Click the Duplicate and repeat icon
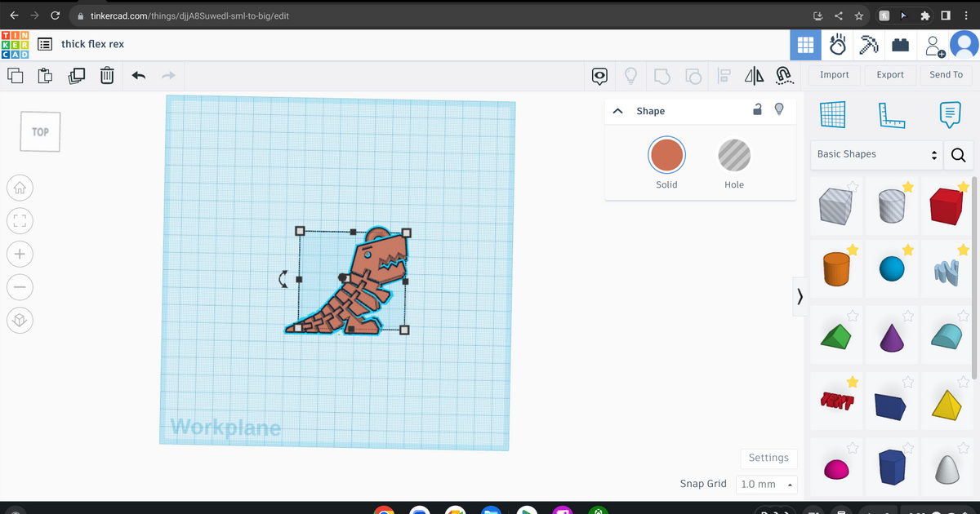 (x=77, y=76)
